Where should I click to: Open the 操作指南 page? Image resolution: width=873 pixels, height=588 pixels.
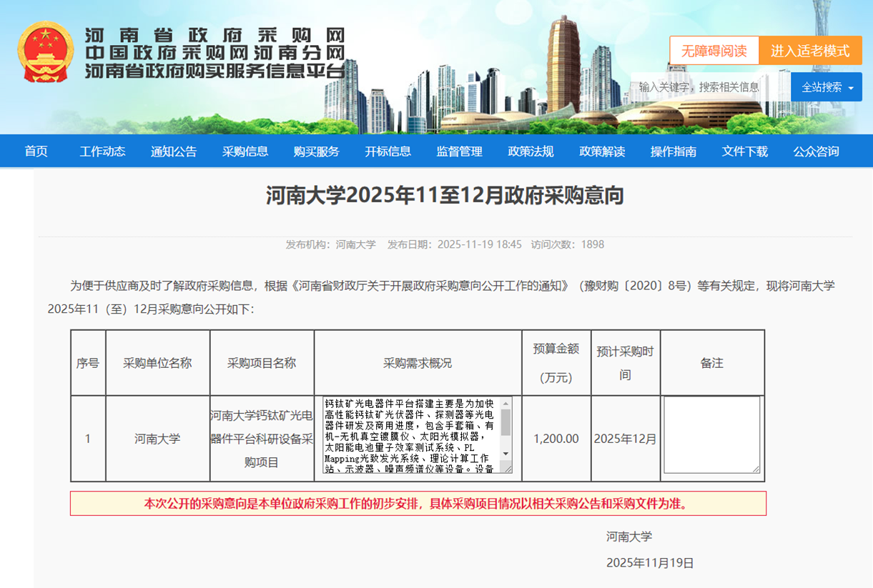point(674,151)
